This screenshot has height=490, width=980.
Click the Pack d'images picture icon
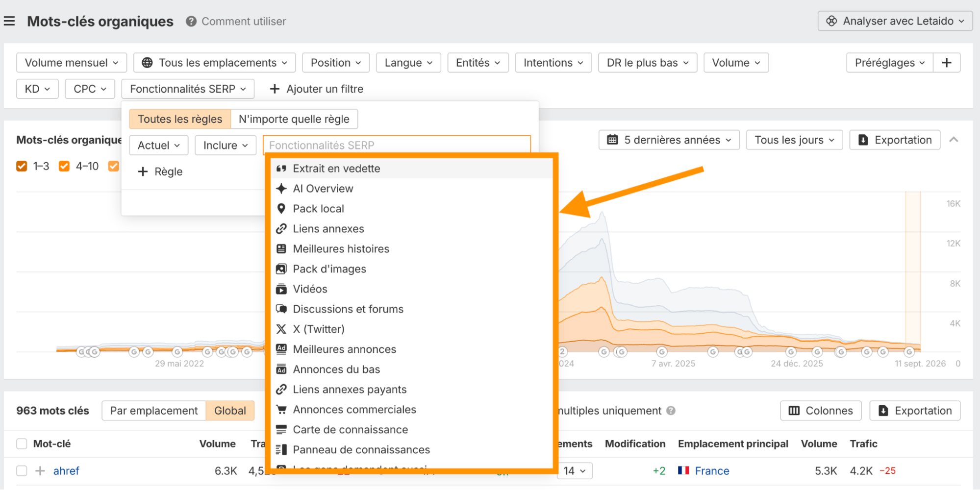[281, 269]
